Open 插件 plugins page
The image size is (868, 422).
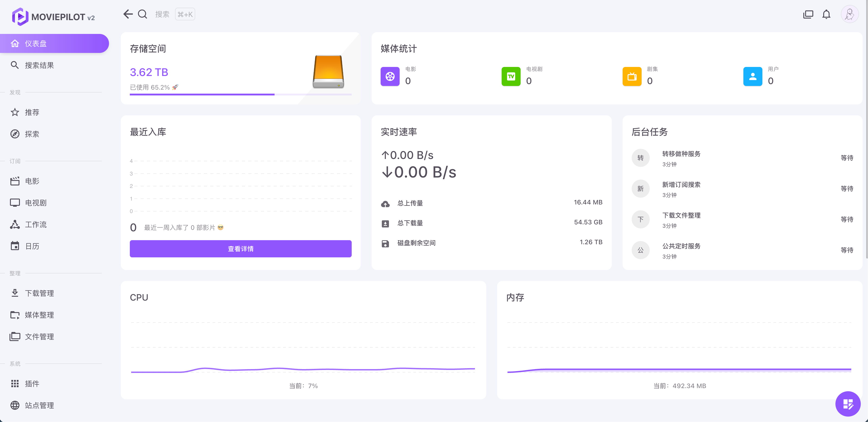coord(54,384)
